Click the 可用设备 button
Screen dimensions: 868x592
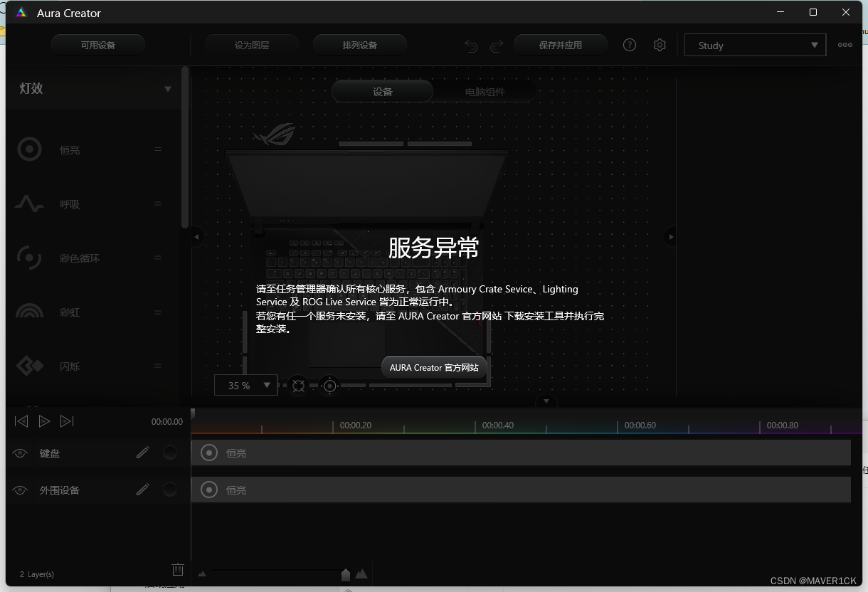pyautogui.click(x=98, y=45)
